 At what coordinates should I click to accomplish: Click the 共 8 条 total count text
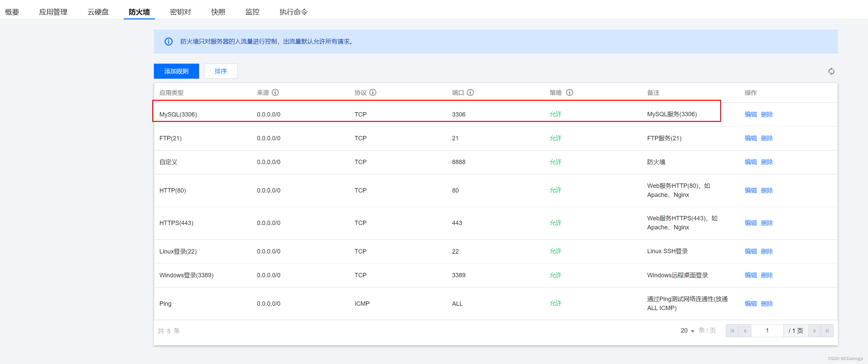coord(169,331)
